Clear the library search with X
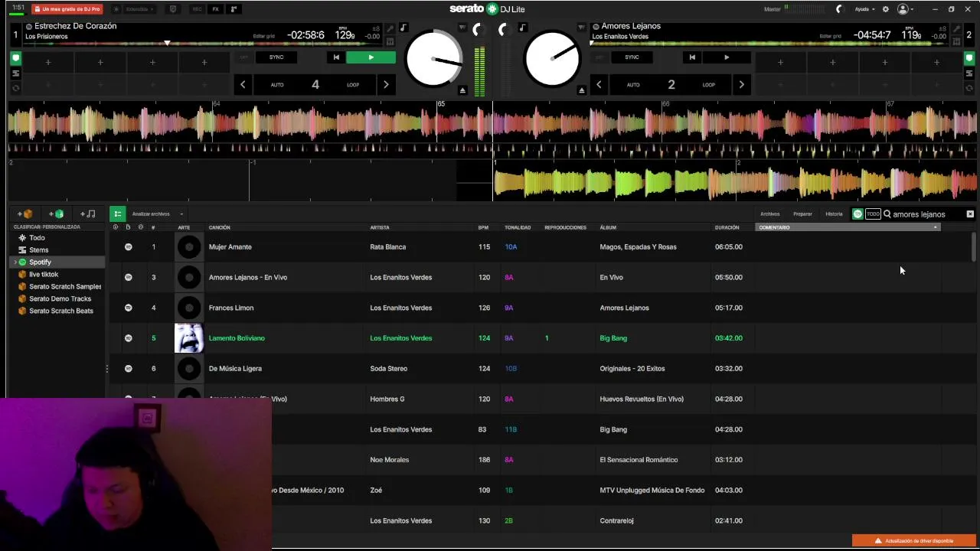The height and width of the screenshot is (551, 980). point(970,214)
